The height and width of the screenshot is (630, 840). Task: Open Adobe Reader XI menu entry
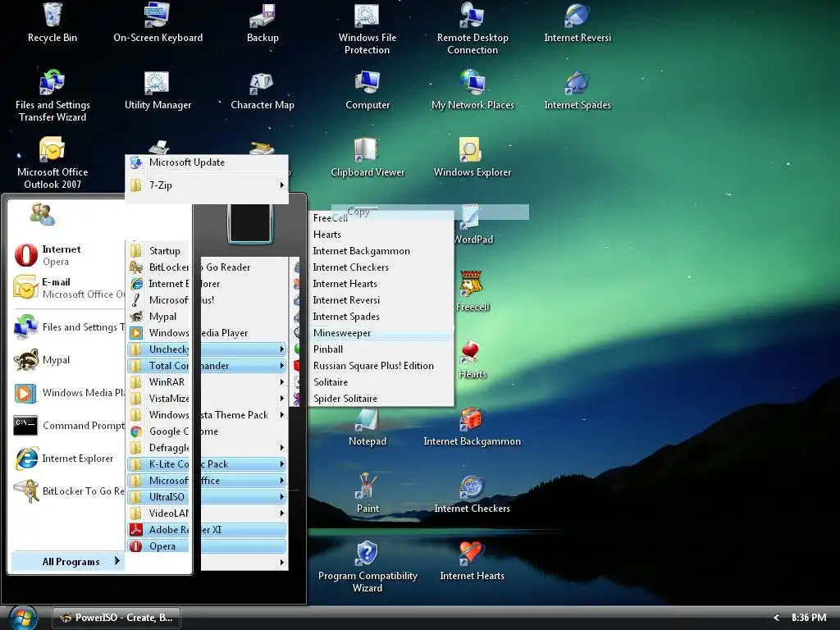point(207,530)
